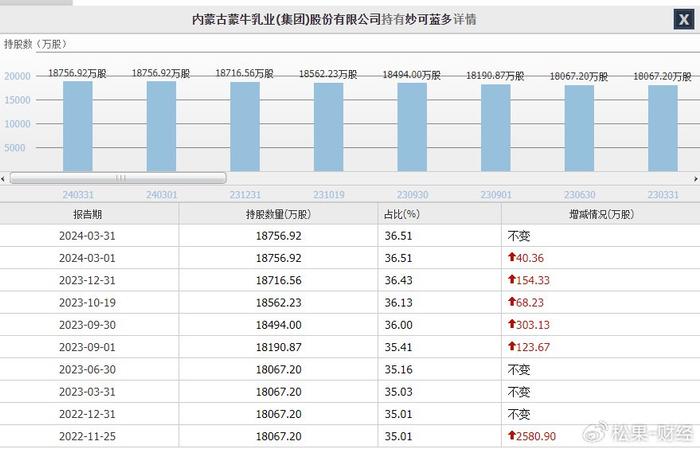The width and height of the screenshot is (700, 449).
Task: Select the 2023-03-31 report date cell
Action: click(x=88, y=392)
